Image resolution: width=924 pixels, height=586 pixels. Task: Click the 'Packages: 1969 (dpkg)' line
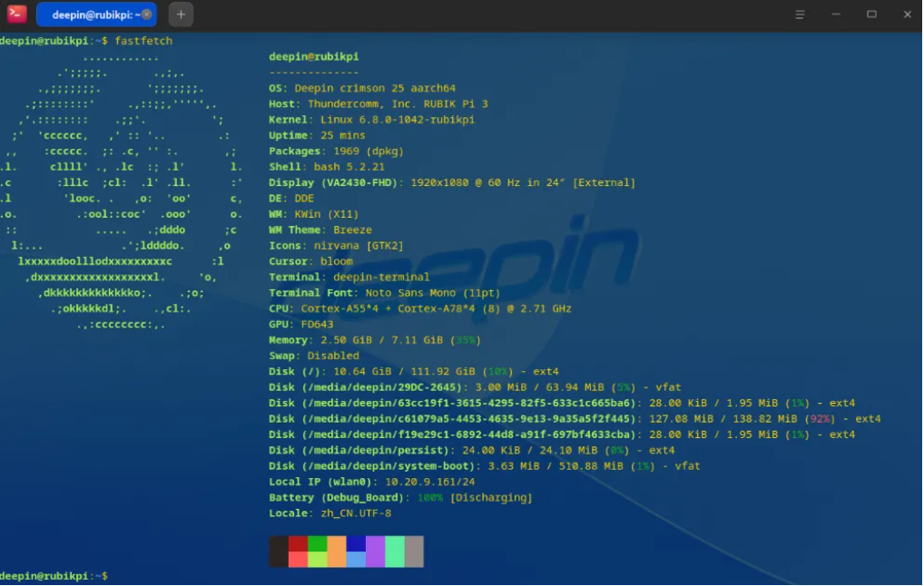tap(337, 151)
